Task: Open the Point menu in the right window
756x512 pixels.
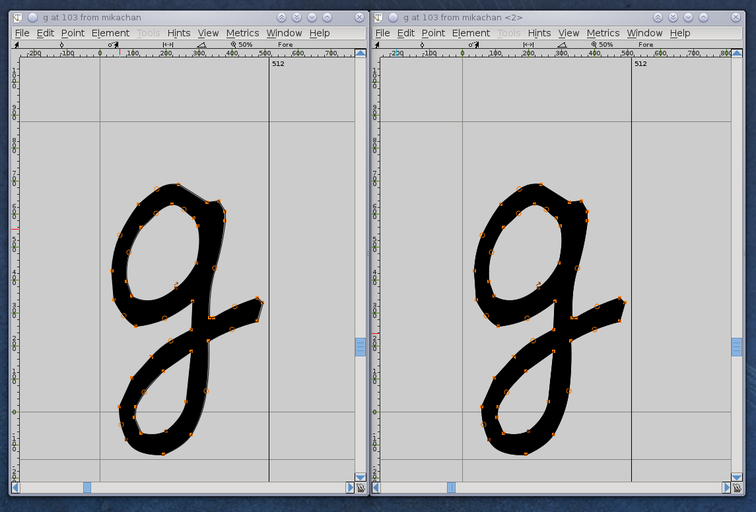Action: point(433,33)
